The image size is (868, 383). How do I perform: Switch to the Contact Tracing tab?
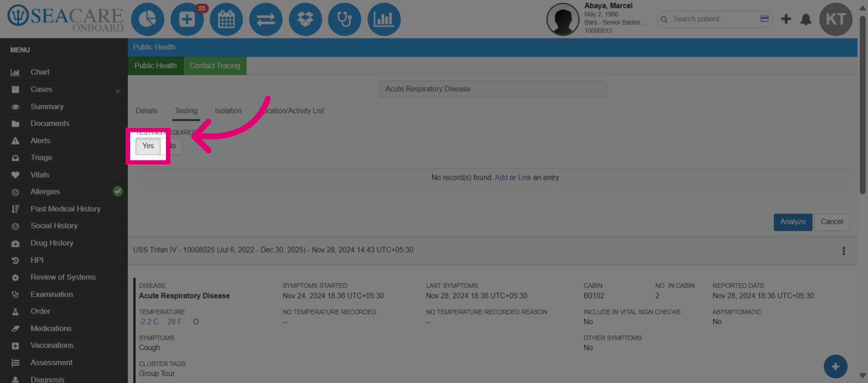pos(215,66)
